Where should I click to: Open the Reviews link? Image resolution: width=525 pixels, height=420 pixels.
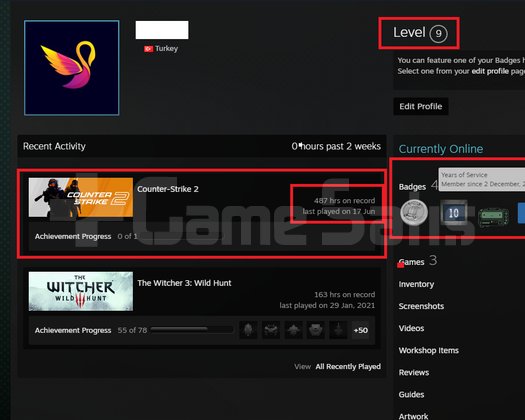tap(414, 373)
